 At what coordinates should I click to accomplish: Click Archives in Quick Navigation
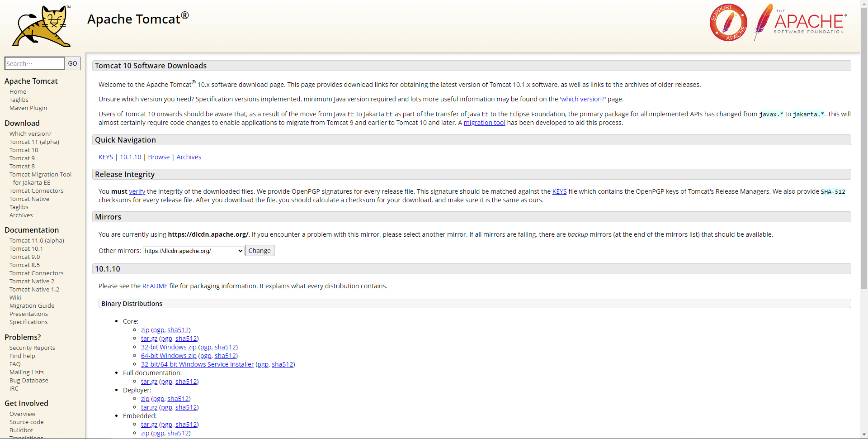click(x=189, y=157)
